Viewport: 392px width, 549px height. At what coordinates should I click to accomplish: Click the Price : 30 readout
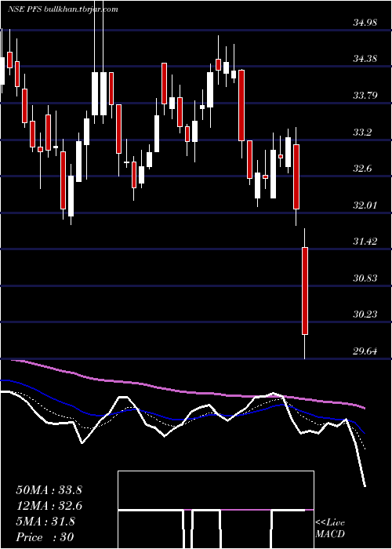[45, 537]
